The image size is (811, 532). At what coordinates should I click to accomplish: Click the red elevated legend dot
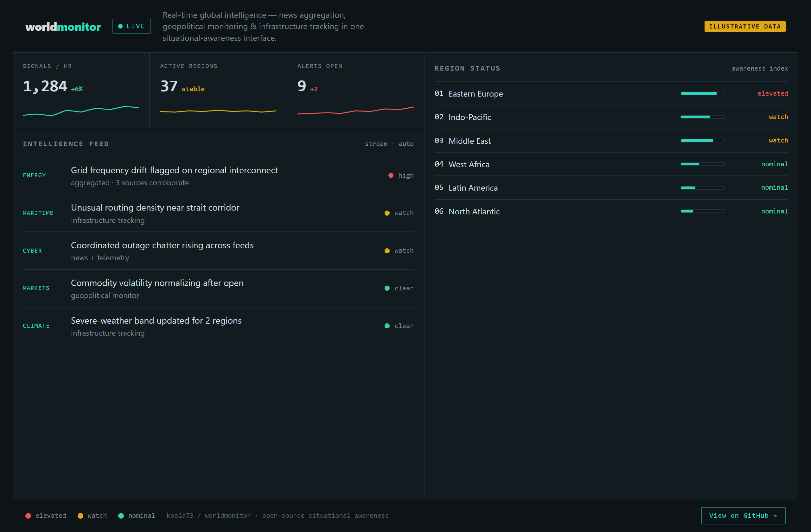(28, 516)
